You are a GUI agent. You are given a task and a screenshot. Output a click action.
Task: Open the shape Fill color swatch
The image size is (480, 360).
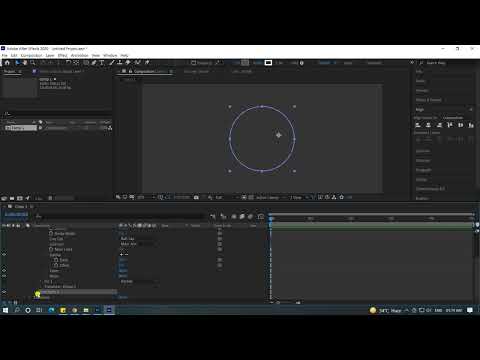245,63
